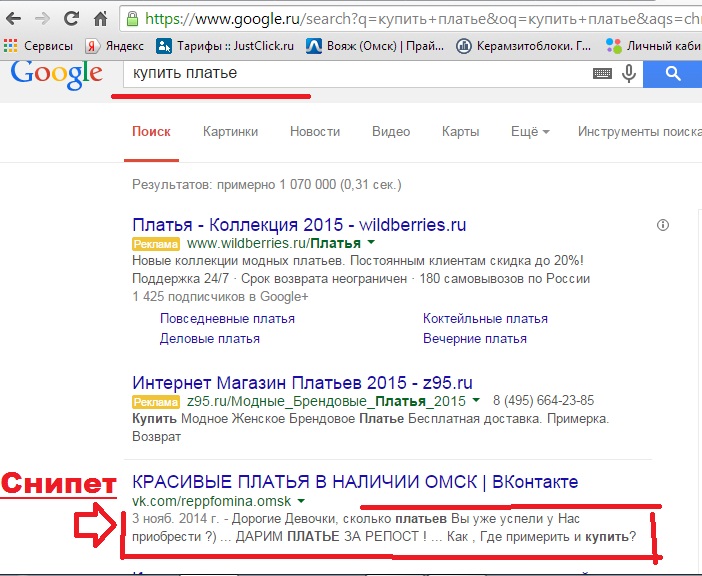Switch to the Картинки tab

pyautogui.click(x=231, y=132)
